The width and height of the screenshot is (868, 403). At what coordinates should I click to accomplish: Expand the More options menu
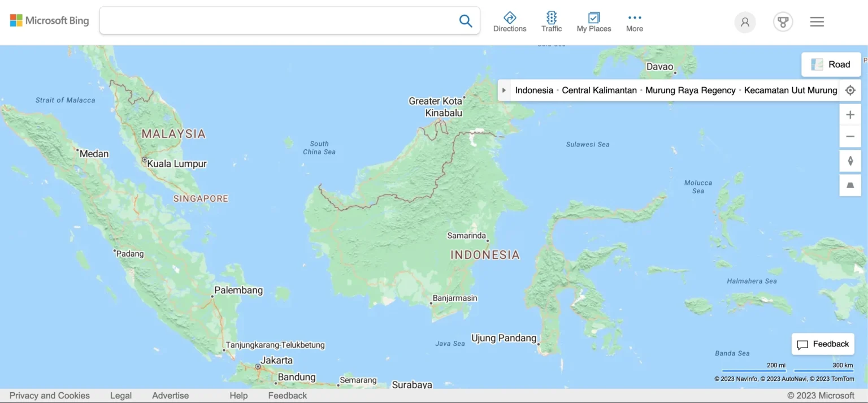(634, 22)
